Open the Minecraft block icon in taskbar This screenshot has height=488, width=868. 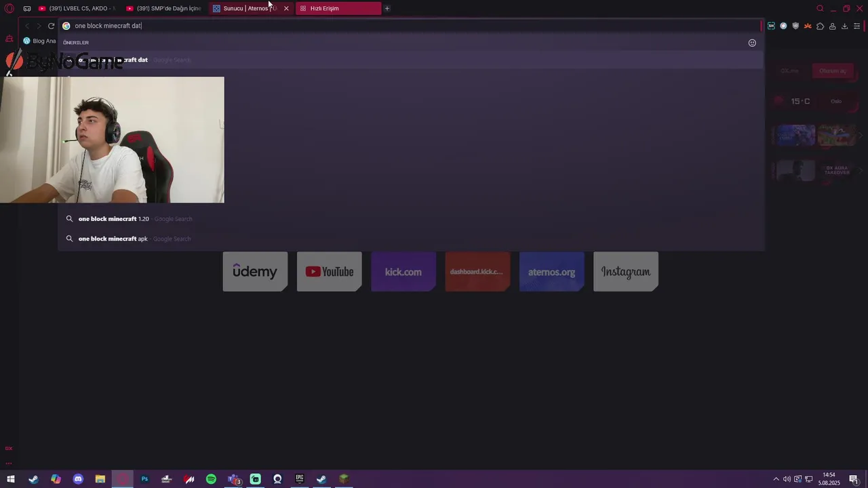click(344, 479)
